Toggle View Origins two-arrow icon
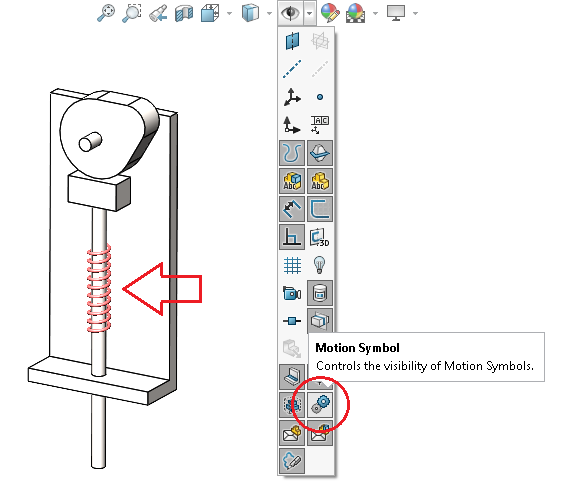Image resolution: width=563 pixels, height=497 pixels. click(x=292, y=125)
